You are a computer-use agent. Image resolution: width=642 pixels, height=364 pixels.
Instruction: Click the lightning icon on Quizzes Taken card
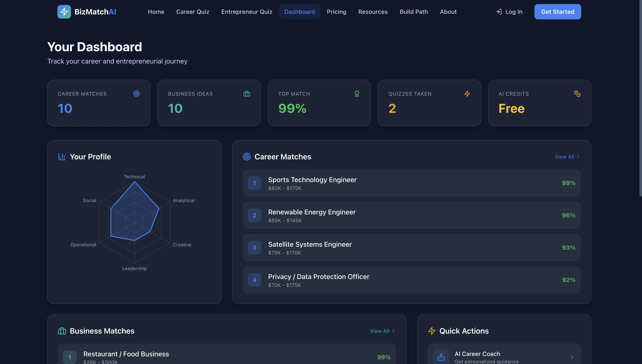click(467, 94)
